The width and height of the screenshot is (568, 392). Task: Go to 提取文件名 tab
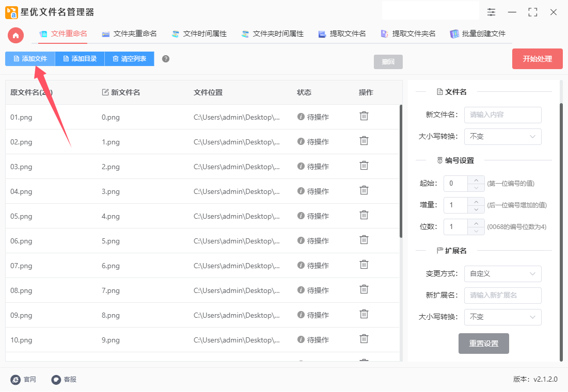pos(342,34)
